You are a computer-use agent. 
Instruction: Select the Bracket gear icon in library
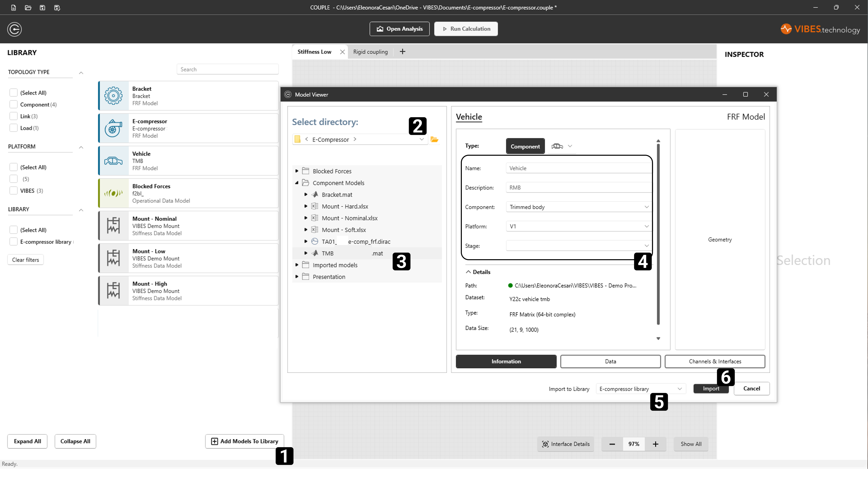[113, 96]
